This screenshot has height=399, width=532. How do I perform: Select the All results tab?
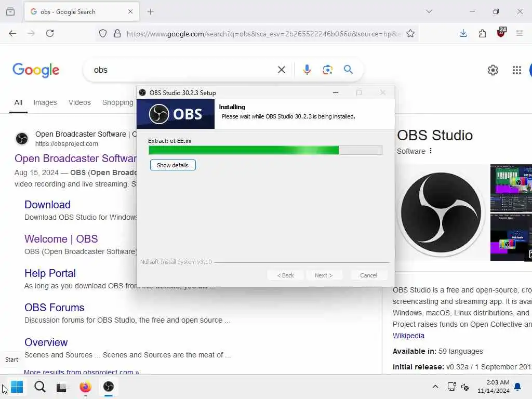click(18, 102)
